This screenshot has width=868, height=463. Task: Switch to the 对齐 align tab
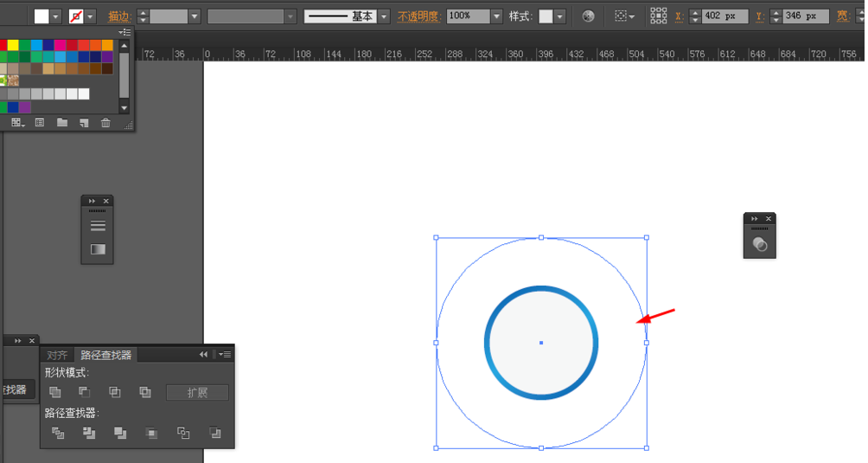point(57,355)
